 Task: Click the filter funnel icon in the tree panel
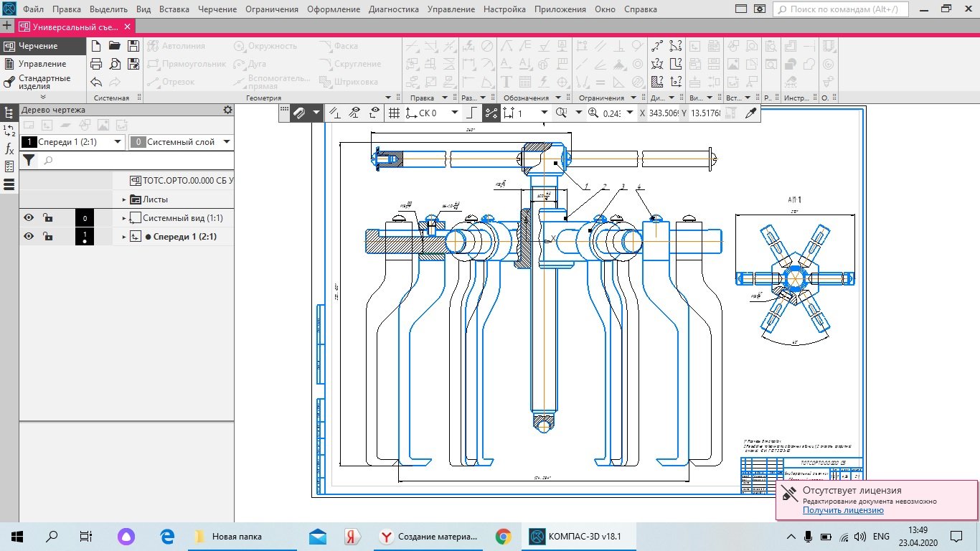pyautogui.click(x=28, y=161)
